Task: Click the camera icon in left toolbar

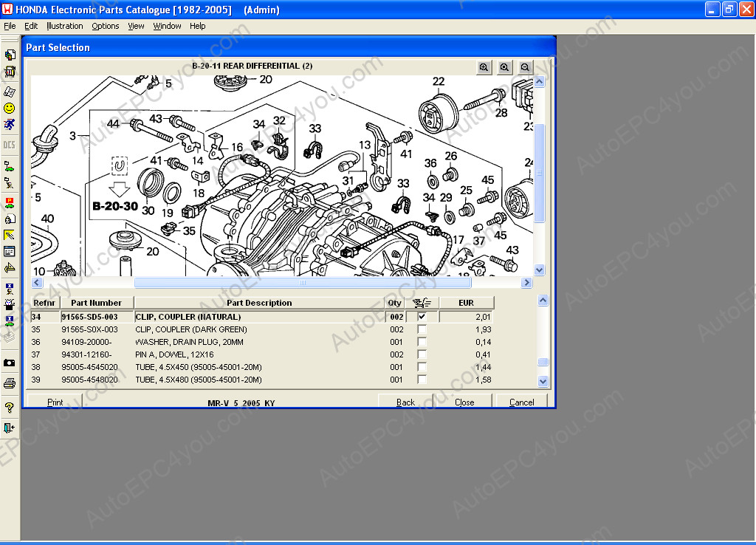Action: tap(10, 363)
